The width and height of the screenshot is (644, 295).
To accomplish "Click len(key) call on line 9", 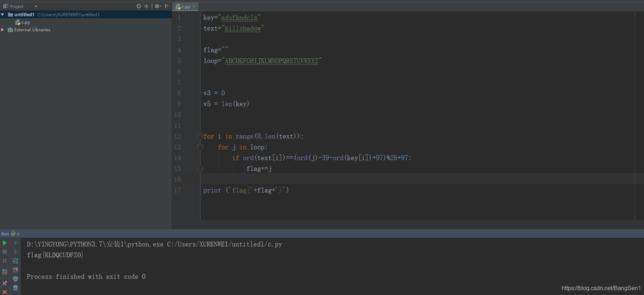I will tap(235, 104).
